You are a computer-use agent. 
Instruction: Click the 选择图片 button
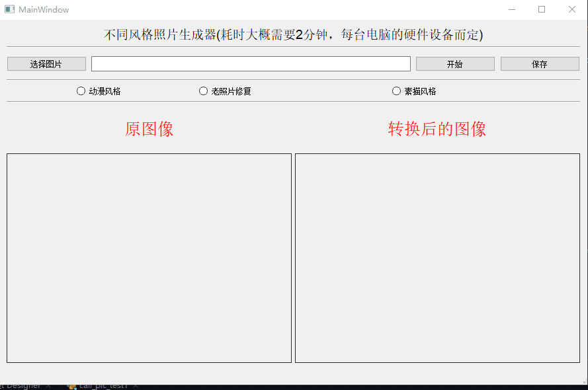tap(46, 63)
